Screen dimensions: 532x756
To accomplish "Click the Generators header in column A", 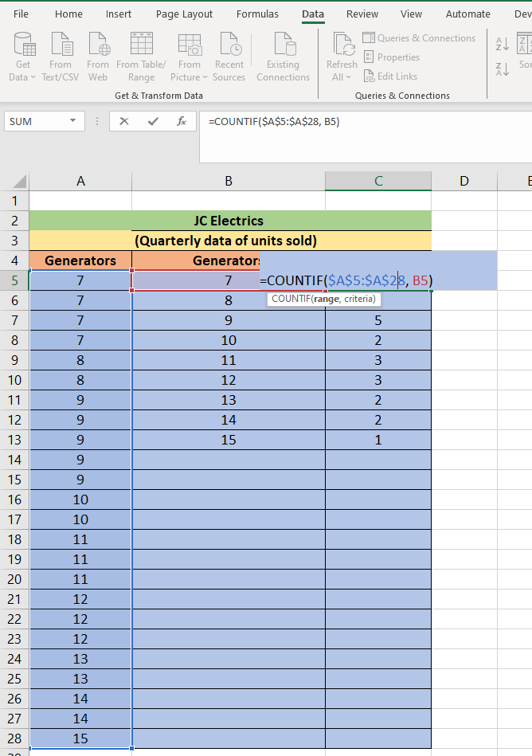I will [x=80, y=260].
